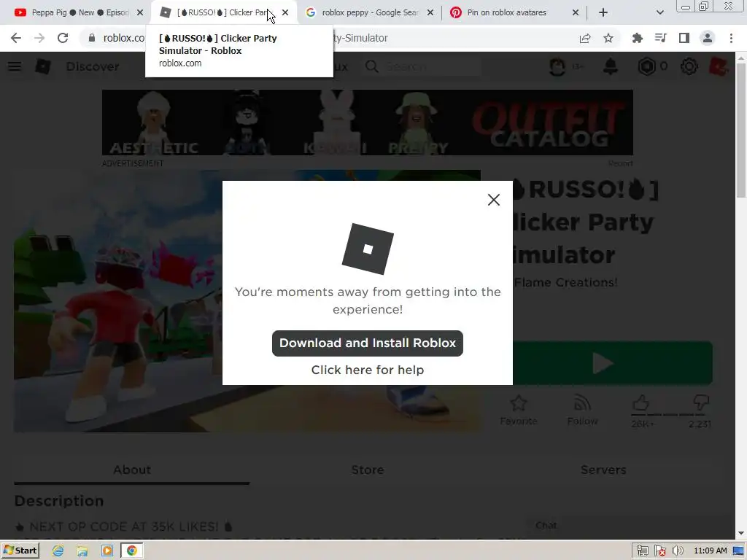Open the Roblox avatar profile icon
This screenshot has width=747, height=560.
[x=557, y=66]
